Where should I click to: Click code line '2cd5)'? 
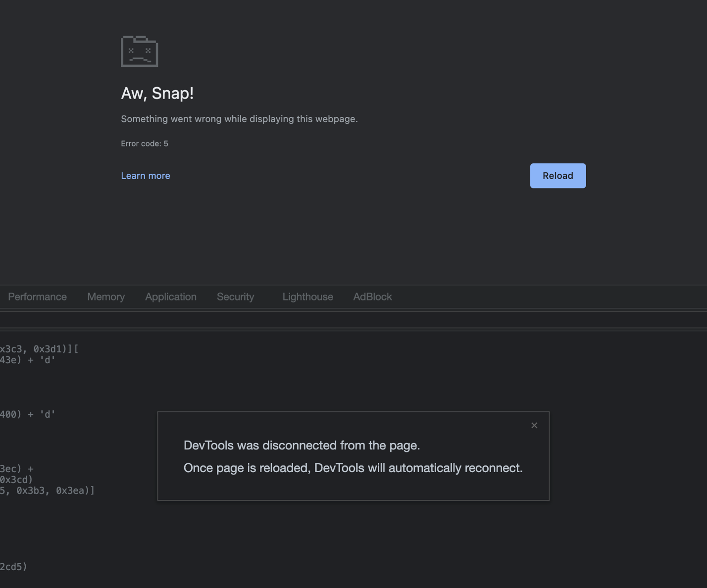click(14, 567)
